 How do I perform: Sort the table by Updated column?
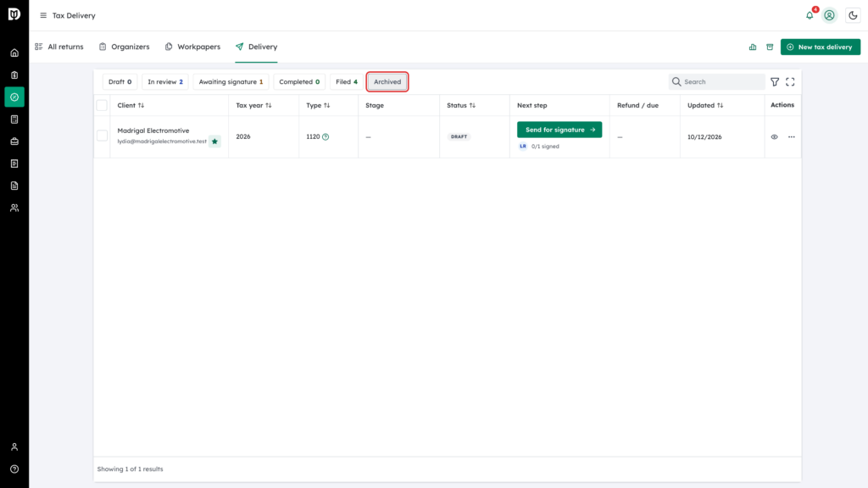[x=705, y=105]
